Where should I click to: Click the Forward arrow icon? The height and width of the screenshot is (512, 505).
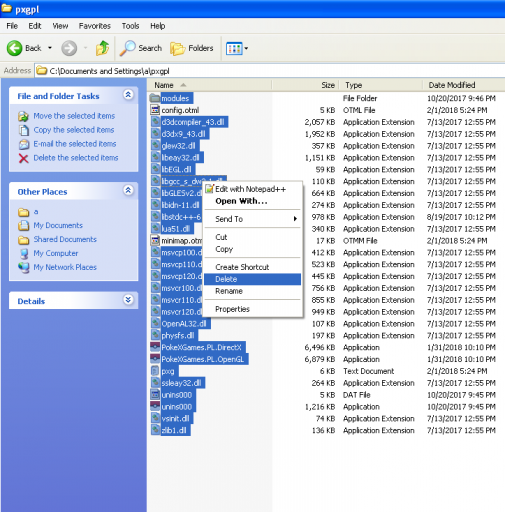69,48
